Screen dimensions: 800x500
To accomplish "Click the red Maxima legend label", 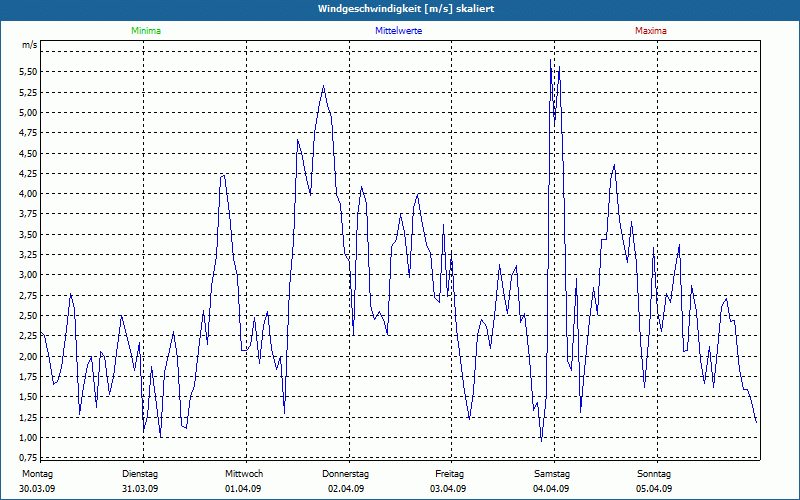I will click(x=651, y=31).
